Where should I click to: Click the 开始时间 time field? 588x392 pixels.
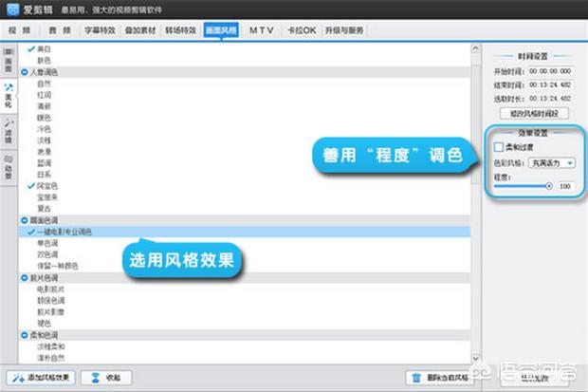[550, 70]
